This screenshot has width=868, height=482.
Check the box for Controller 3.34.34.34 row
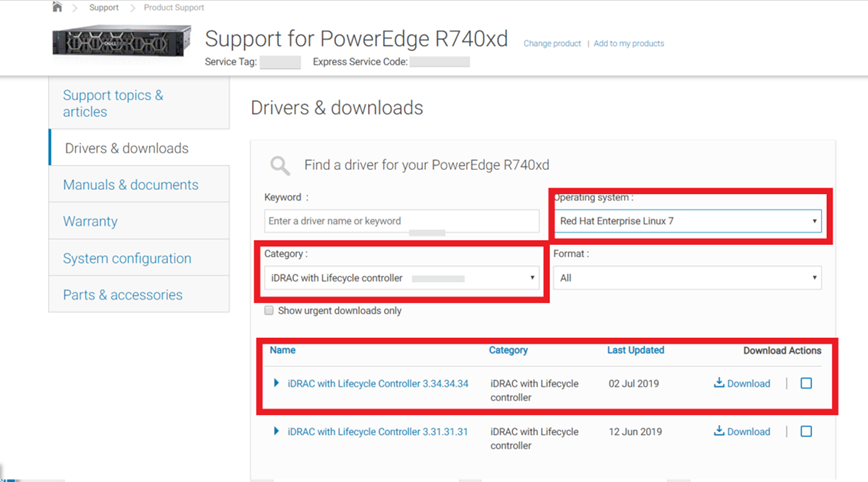click(x=806, y=383)
